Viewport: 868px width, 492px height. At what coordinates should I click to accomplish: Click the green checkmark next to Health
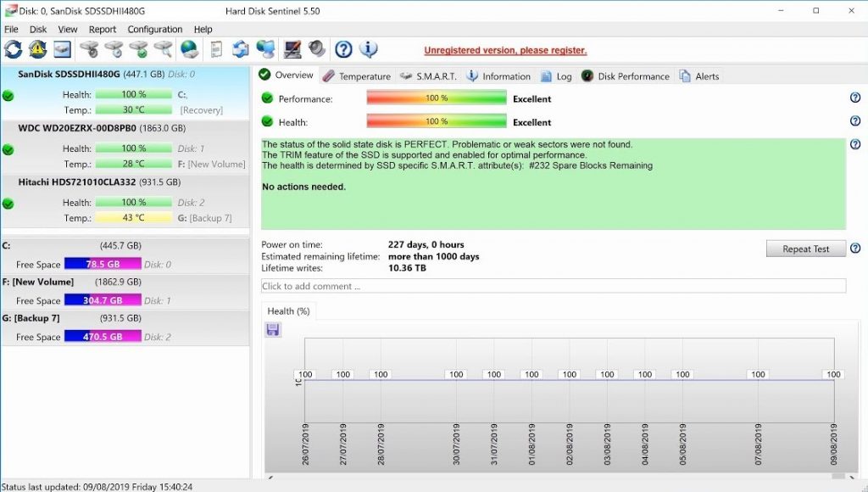click(x=270, y=121)
